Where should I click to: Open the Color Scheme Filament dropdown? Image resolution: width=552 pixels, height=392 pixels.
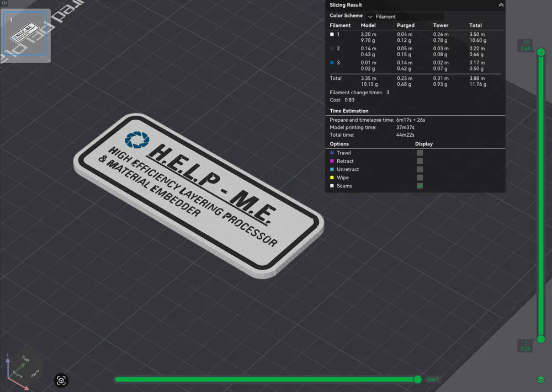(x=405, y=17)
